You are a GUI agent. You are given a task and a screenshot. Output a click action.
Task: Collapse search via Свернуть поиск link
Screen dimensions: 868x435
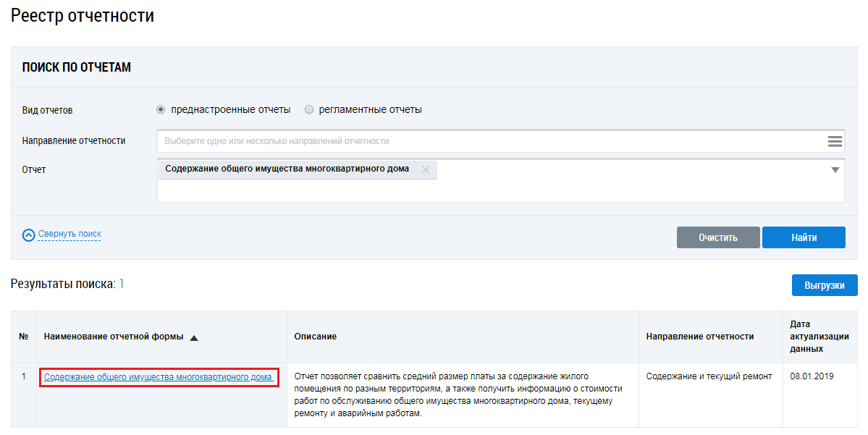69,235
